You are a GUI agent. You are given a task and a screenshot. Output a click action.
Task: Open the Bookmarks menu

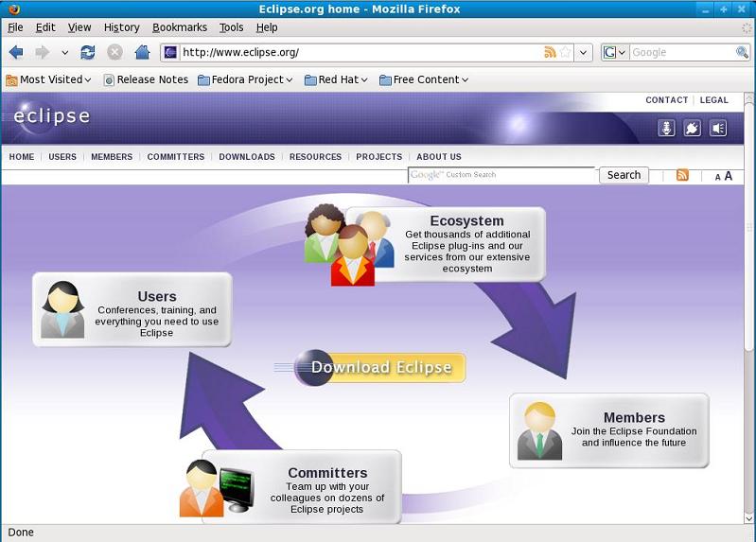[x=180, y=27]
